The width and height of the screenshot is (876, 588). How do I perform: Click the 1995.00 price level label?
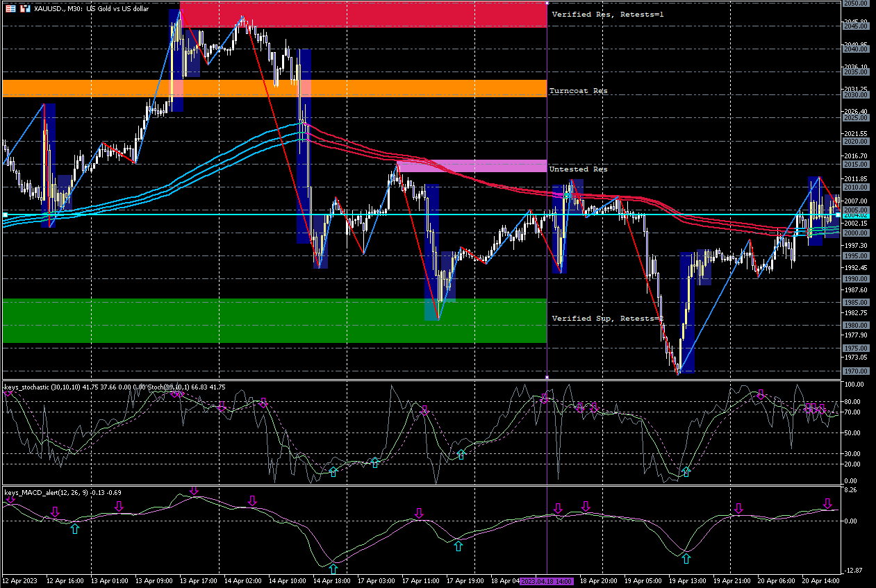(857, 256)
